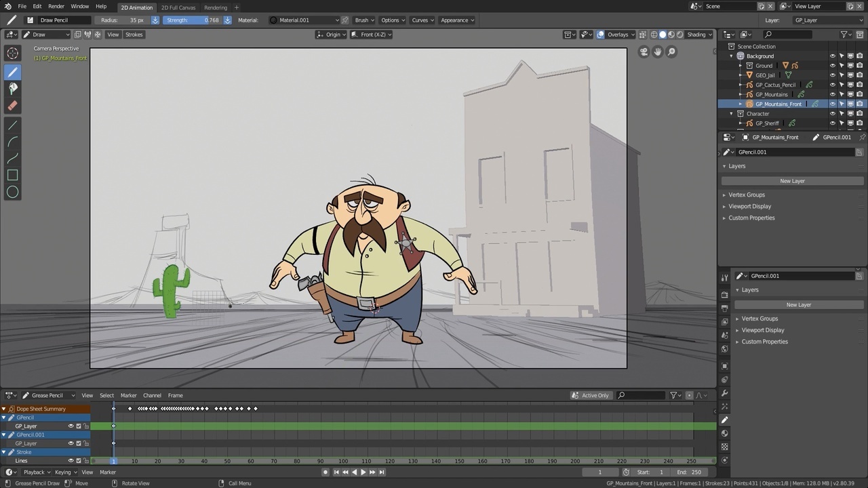Screen dimensions: 868x488
Task: Click the Strokes button in viewport header
Action: coord(134,35)
